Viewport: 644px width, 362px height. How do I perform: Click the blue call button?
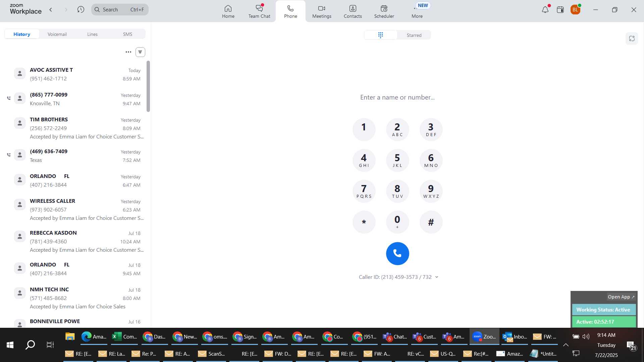[x=397, y=254]
